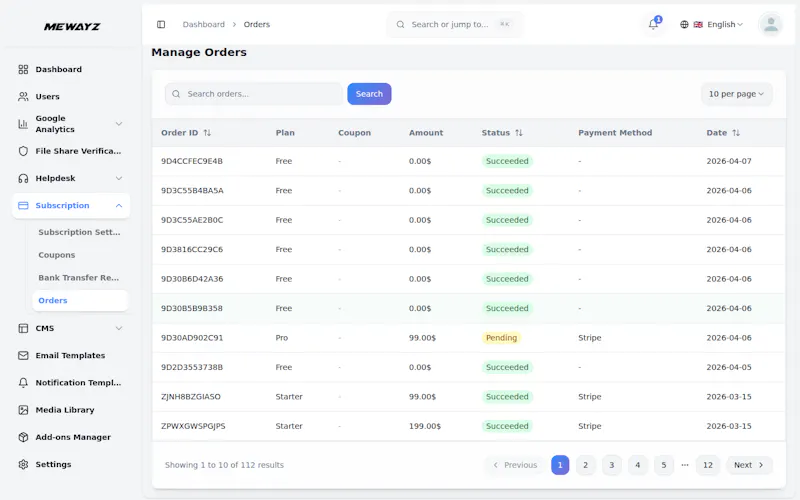Open Bank Transfer Requests submenu item

79,278
